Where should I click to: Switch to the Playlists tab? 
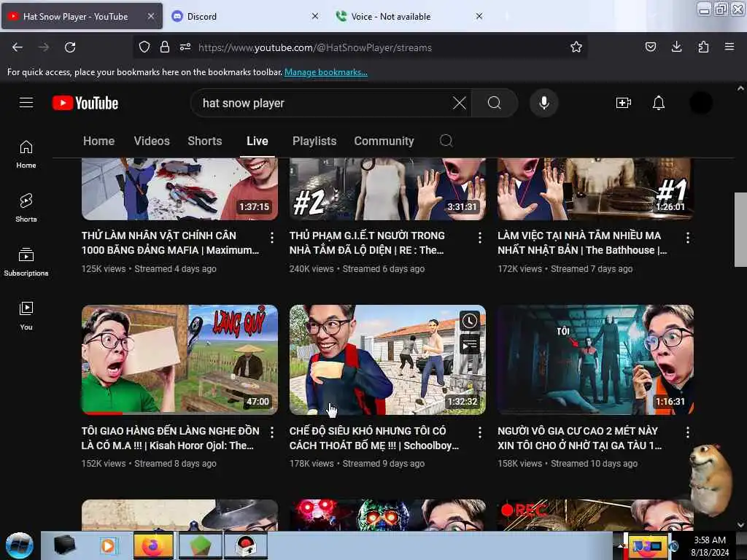point(314,141)
